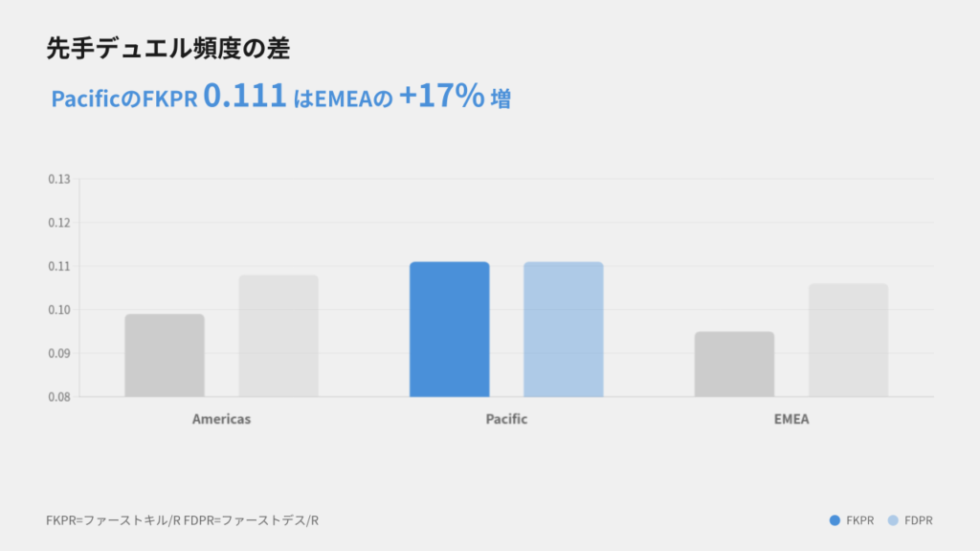Click the light blue Pacific FDPR bar

click(563, 329)
